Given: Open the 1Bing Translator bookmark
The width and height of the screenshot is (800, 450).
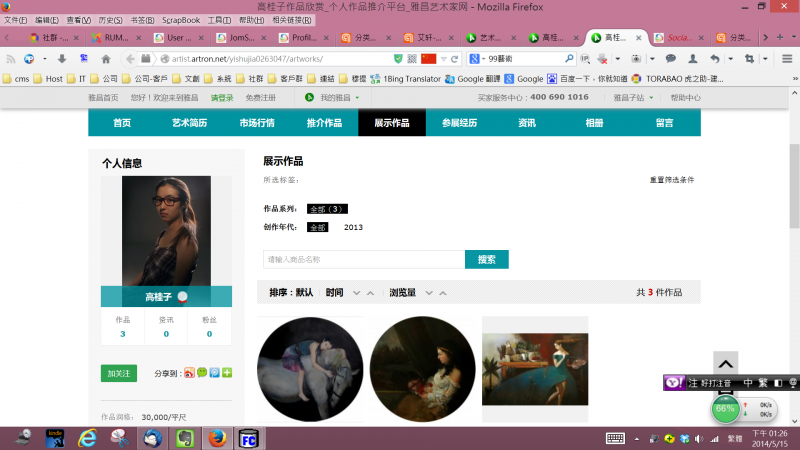Looking at the screenshot, I should tap(406, 79).
